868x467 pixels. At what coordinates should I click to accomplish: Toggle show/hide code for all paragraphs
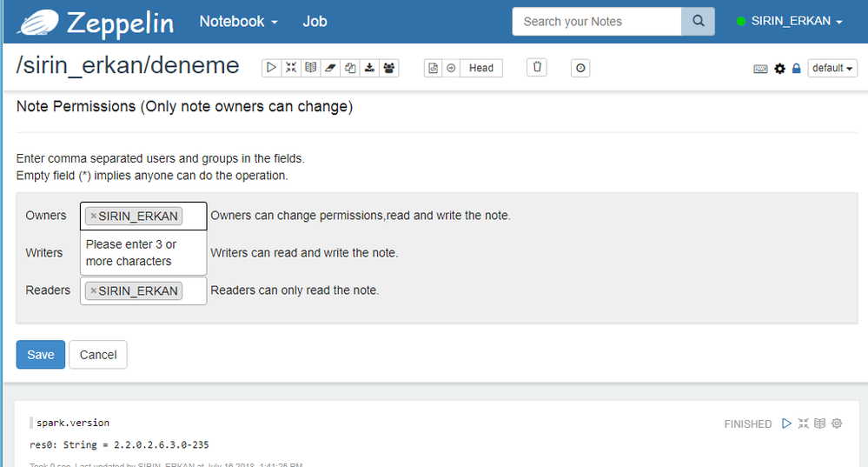pyautogui.click(x=291, y=68)
